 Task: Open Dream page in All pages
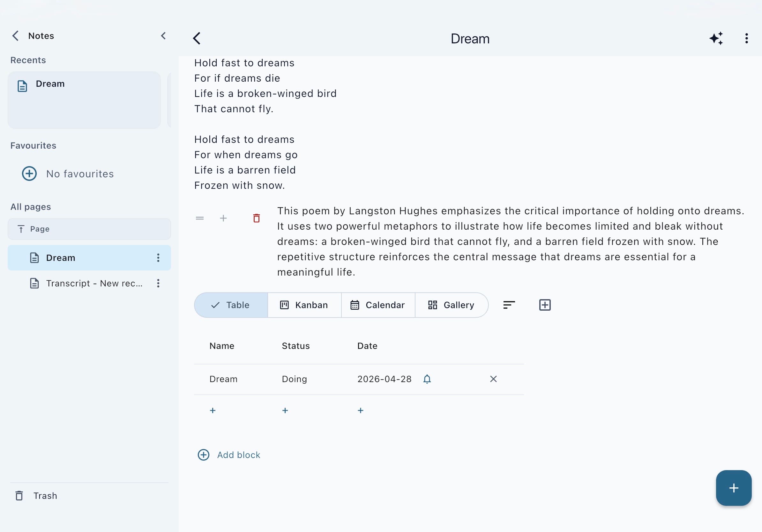(x=89, y=258)
